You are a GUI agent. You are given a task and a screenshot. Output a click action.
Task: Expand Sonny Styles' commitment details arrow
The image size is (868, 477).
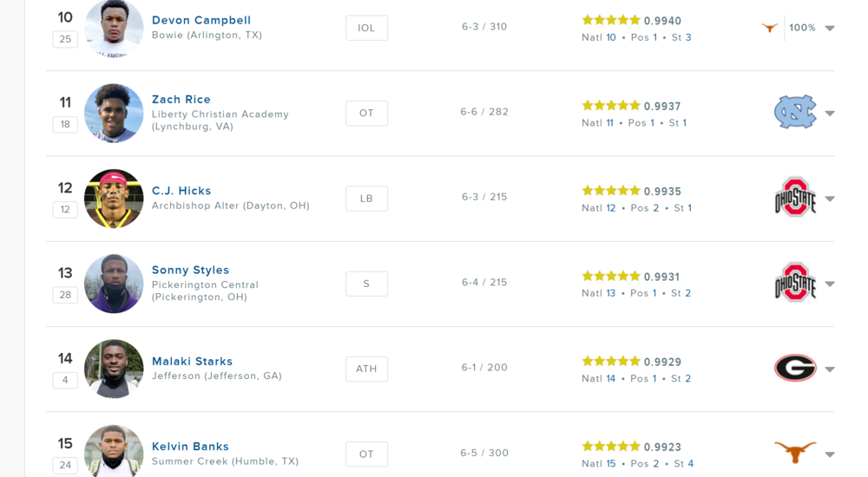pyautogui.click(x=830, y=284)
